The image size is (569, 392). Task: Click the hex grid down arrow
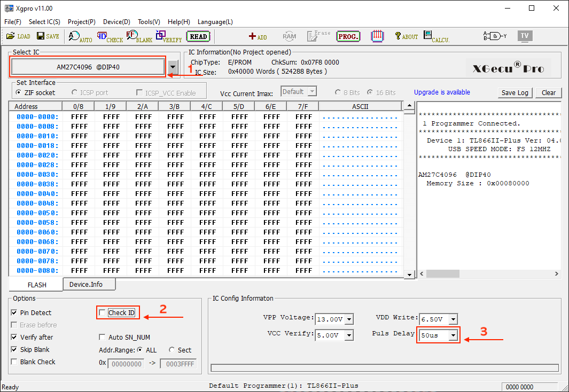click(409, 275)
